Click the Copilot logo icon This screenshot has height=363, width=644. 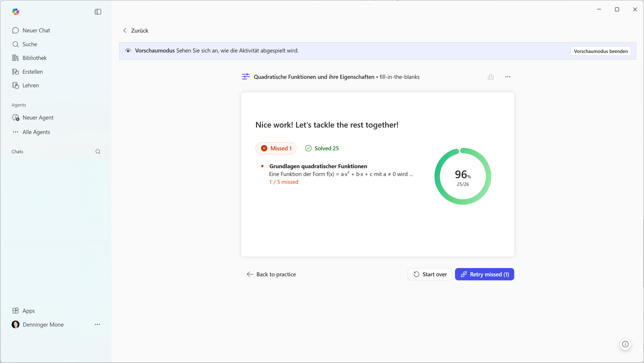[16, 12]
